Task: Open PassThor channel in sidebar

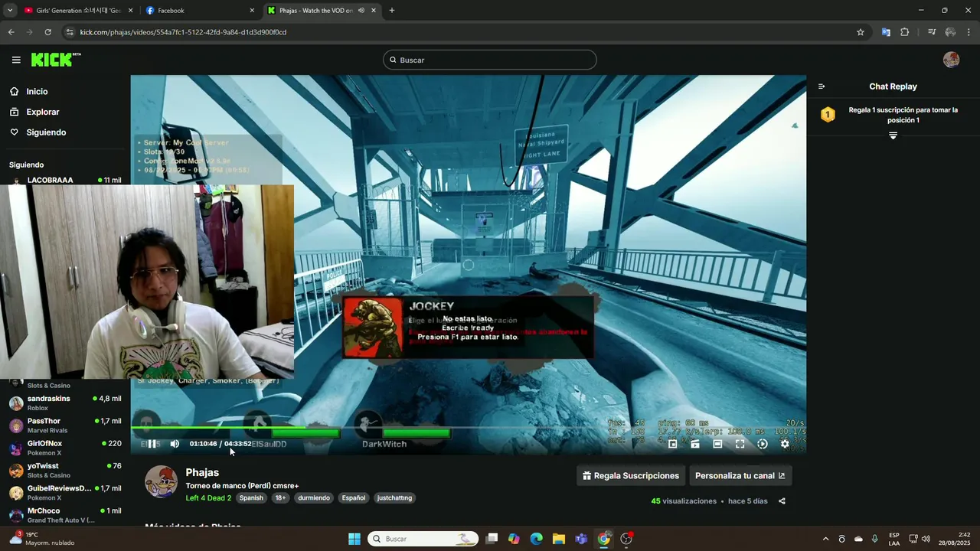Action: [x=65, y=425]
